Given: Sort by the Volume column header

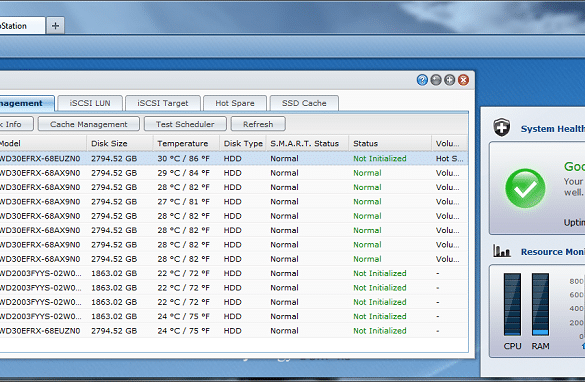Looking at the screenshot, I should [x=450, y=144].
